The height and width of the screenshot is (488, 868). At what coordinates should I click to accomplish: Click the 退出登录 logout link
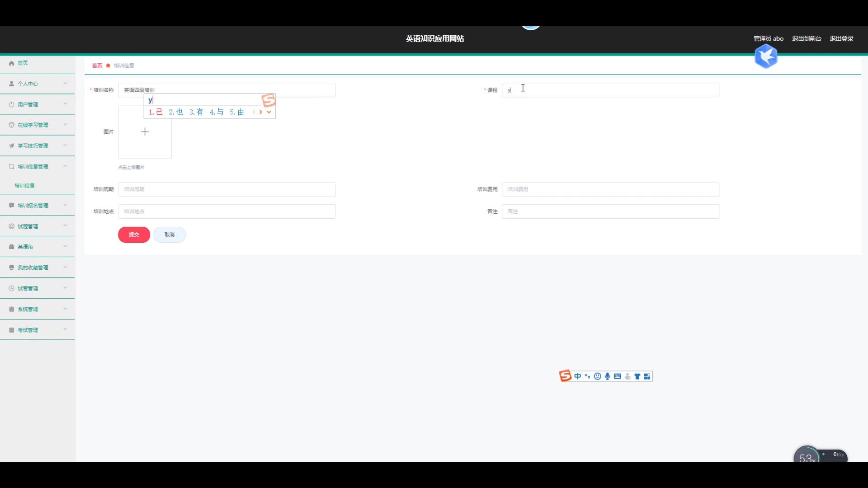point(841,38)
